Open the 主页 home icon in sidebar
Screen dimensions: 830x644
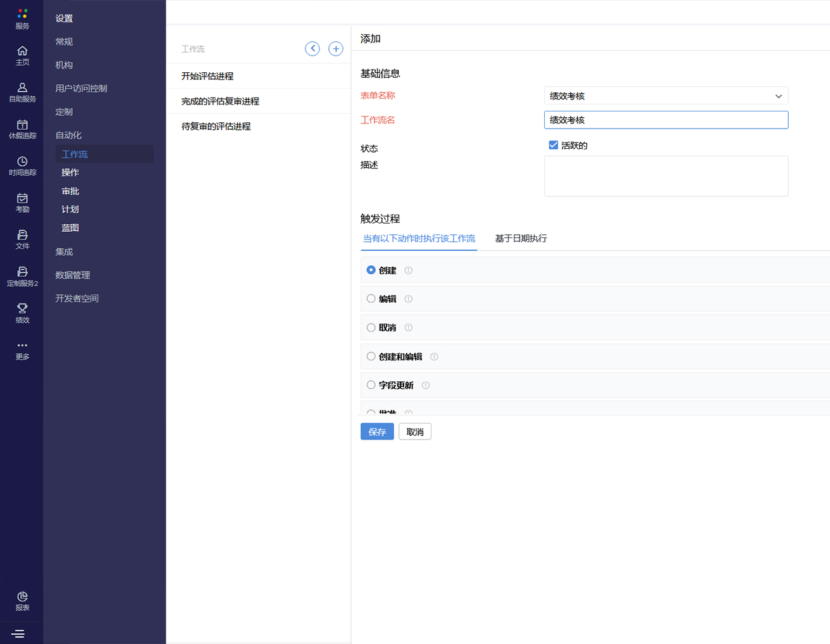pyautogui.click(x=22, y=56)
